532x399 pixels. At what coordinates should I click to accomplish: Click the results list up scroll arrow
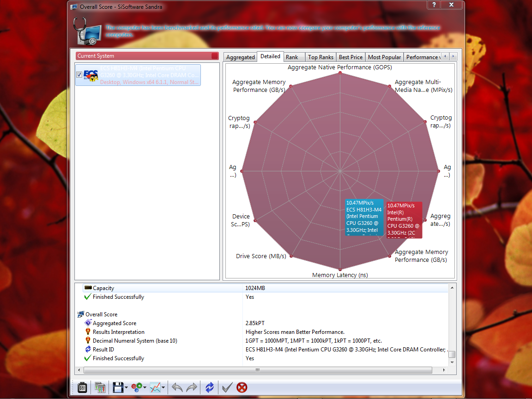(x=452, y=288)
